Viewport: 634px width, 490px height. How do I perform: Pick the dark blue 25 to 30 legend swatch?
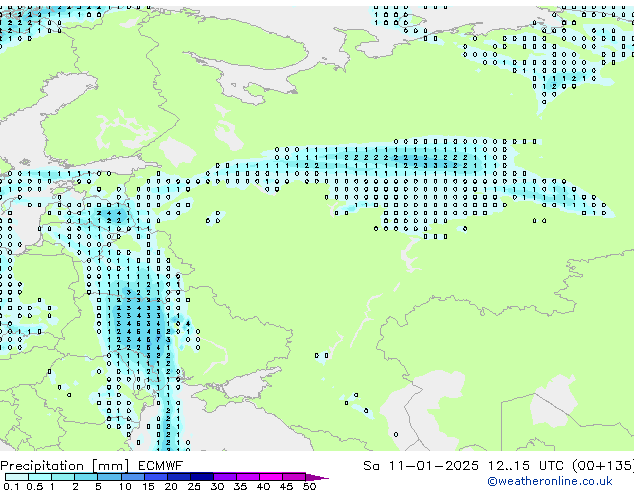pos(206,477)
